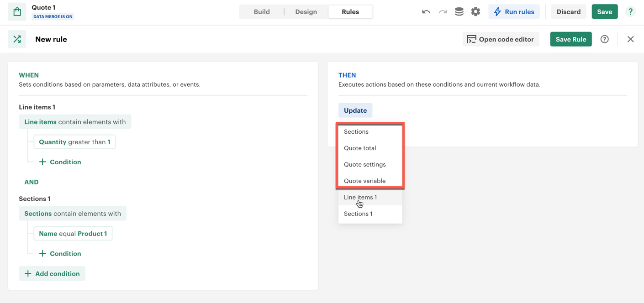
Task: Select Line items 1 menu option
Action: pyautogui.click(x=360, y=197)
